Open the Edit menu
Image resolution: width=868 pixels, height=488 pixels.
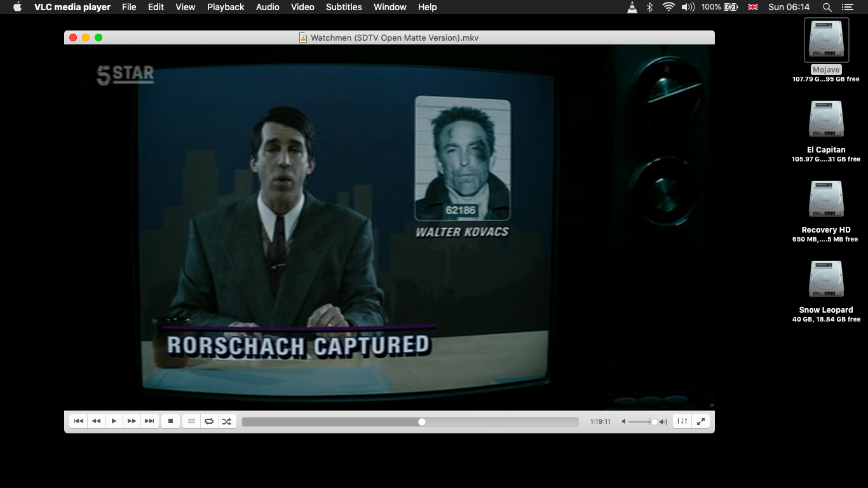[156, 7]
